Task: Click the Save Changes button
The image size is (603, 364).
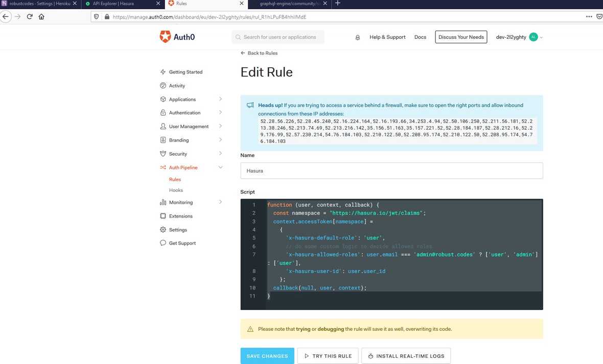Action: tap(267, 355)
